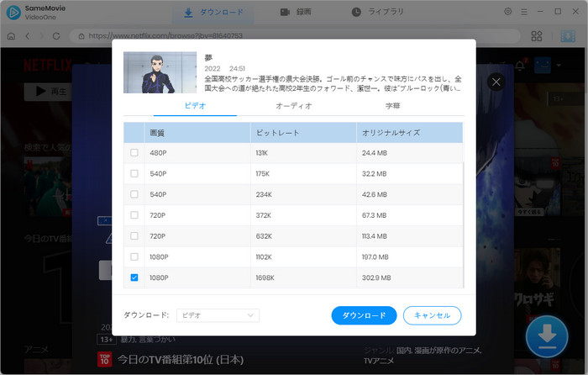Viewport: 588px width, 375px height.
Task: Open the four-squares site grid icon
Action: 537,36
